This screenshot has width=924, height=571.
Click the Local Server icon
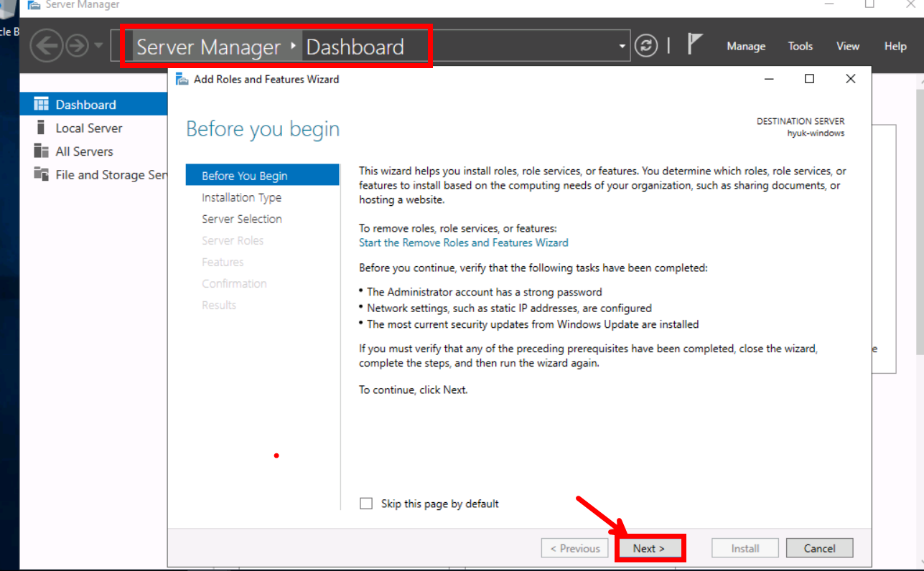41,128
